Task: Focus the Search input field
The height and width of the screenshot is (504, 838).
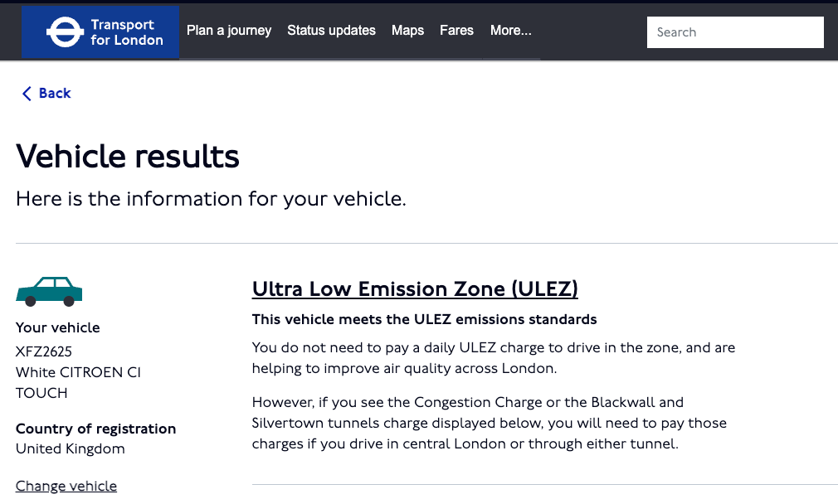Action: [x=734, y=32]
